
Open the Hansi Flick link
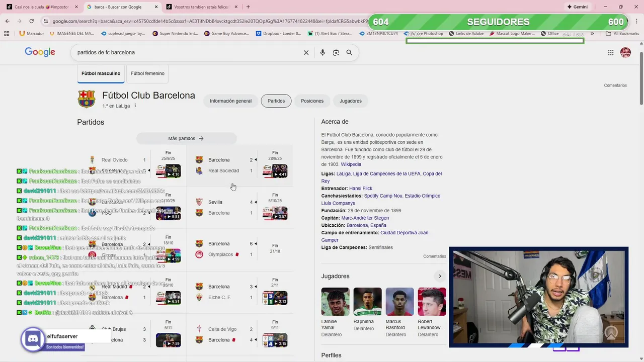pyautogui.click(x=361, y=189)
